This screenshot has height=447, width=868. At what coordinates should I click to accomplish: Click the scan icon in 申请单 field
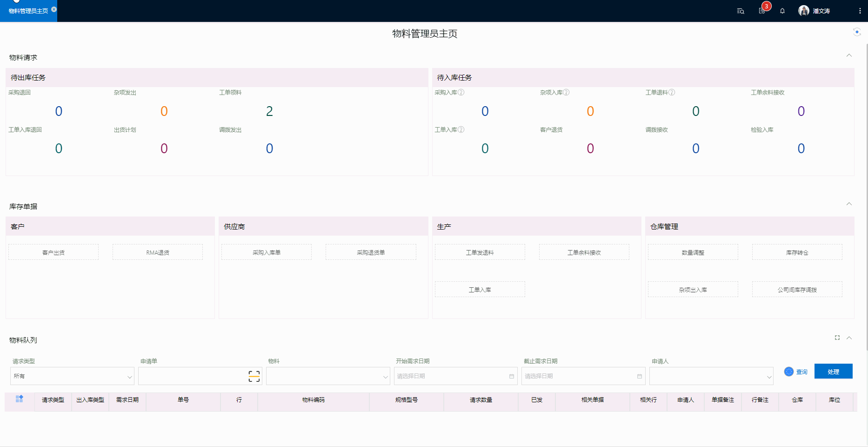pos(254,376)
